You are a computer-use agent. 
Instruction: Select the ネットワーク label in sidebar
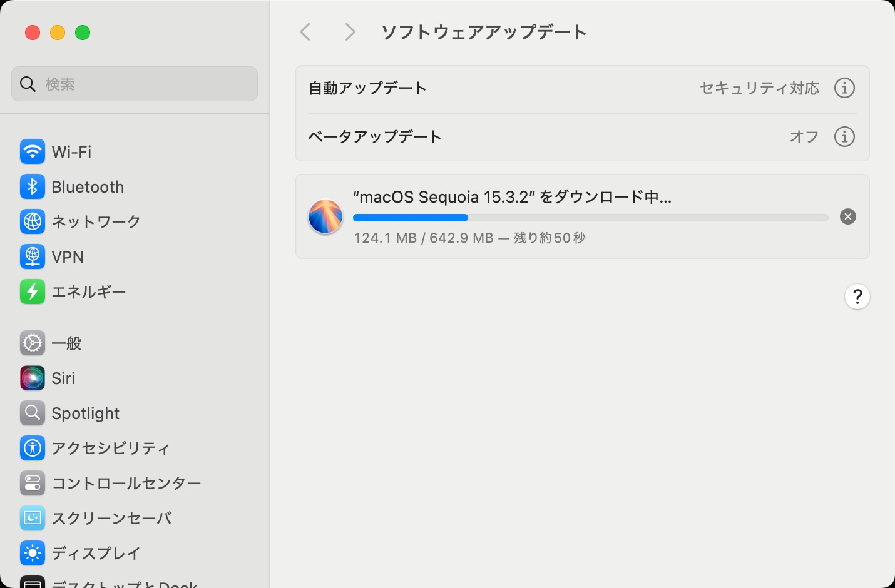(96, 221)
